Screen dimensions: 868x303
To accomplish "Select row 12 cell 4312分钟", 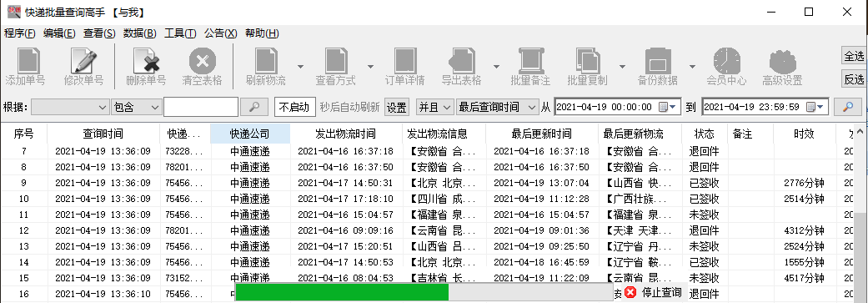I will pos(804,230).
